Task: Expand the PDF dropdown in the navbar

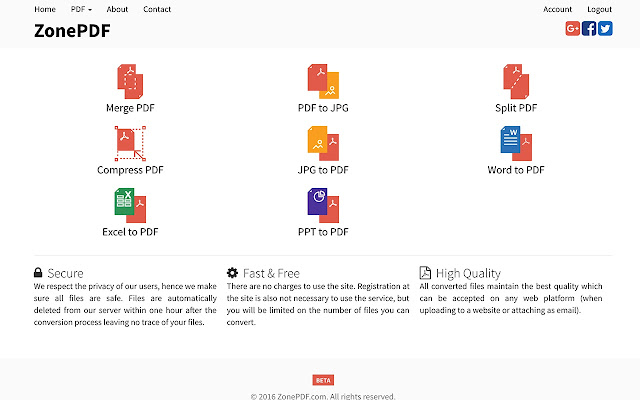Action: (x=81, y=9)
